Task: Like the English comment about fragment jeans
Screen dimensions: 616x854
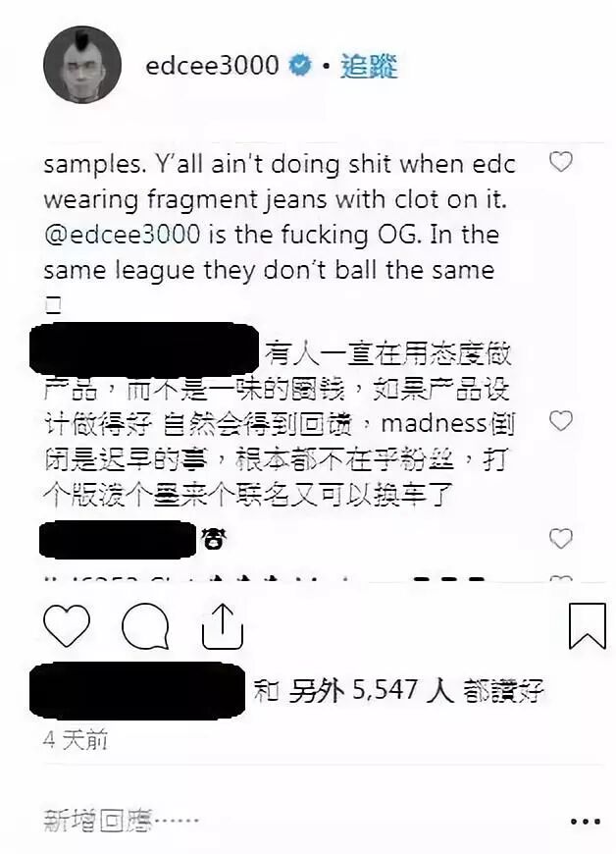Action: [560, 162]
